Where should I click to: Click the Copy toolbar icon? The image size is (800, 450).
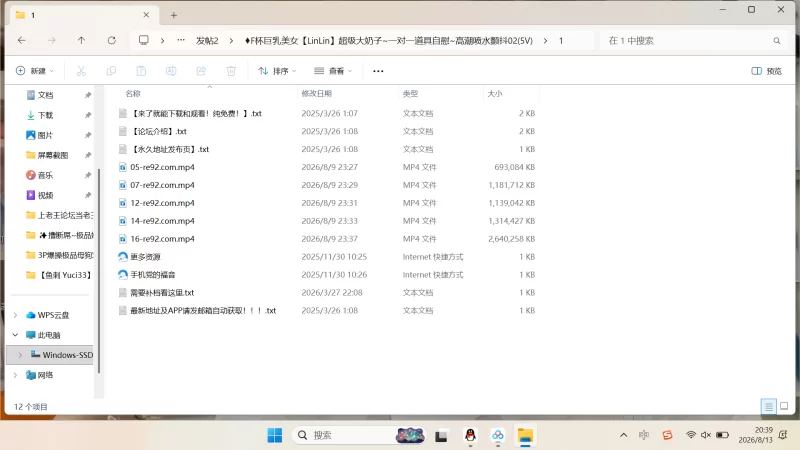(x=111, y=71)
